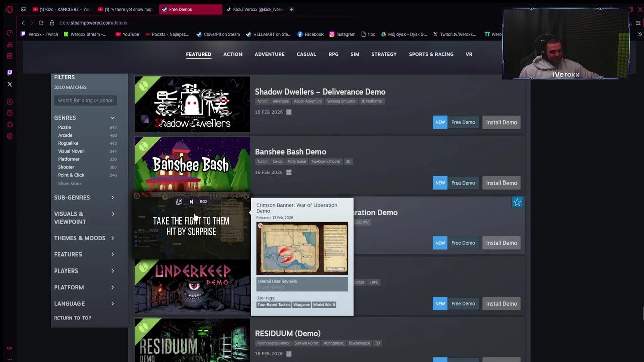
Task: Skip to next video with skip icon
Action: click(191, 202)
